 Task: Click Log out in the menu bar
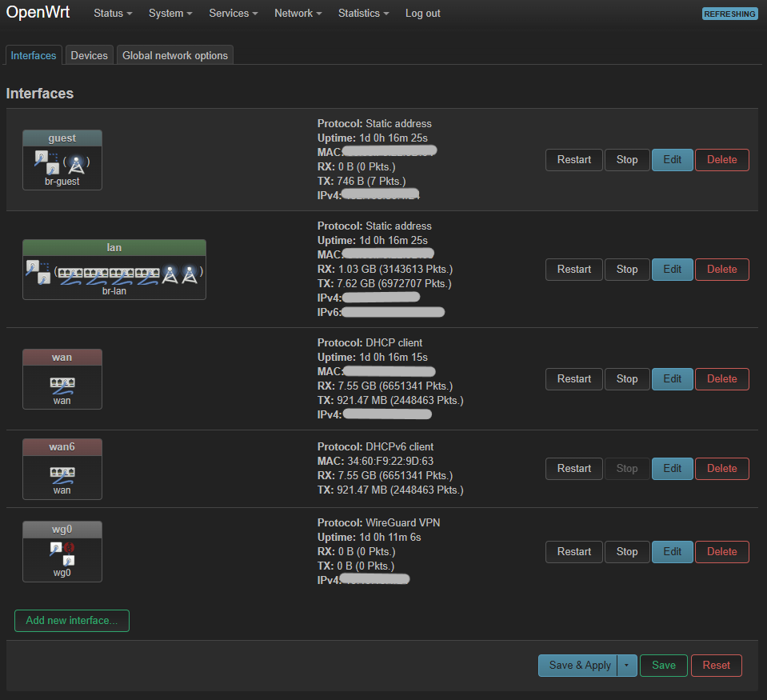[422, 13]
